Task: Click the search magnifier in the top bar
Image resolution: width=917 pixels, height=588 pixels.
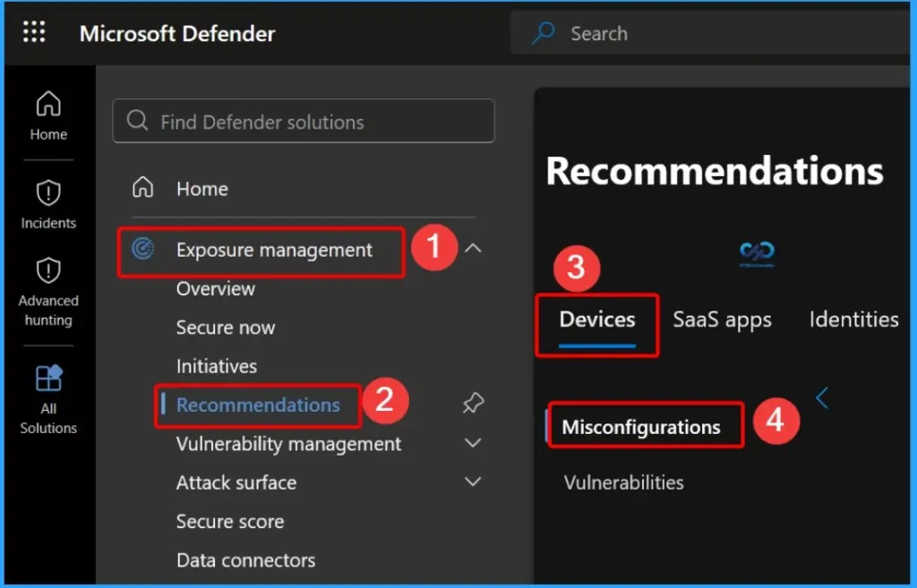Action: click(x=546, y=32)
